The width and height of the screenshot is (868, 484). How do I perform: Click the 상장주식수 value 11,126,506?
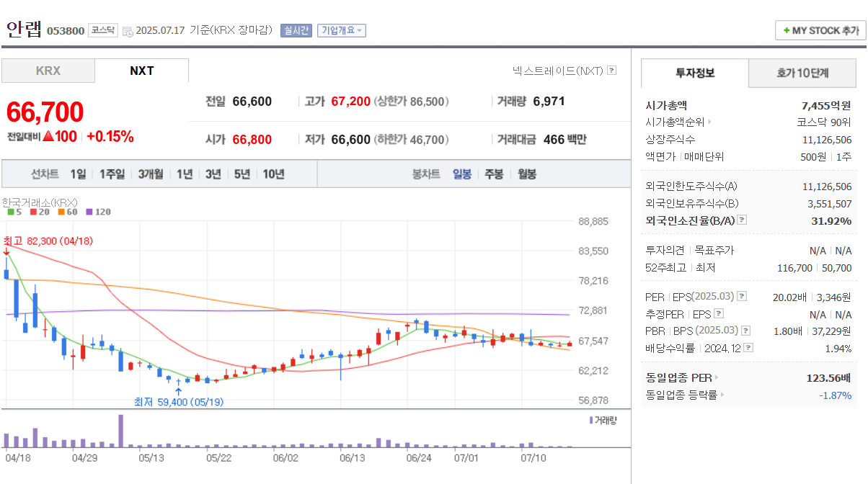[x=827, y=140]
